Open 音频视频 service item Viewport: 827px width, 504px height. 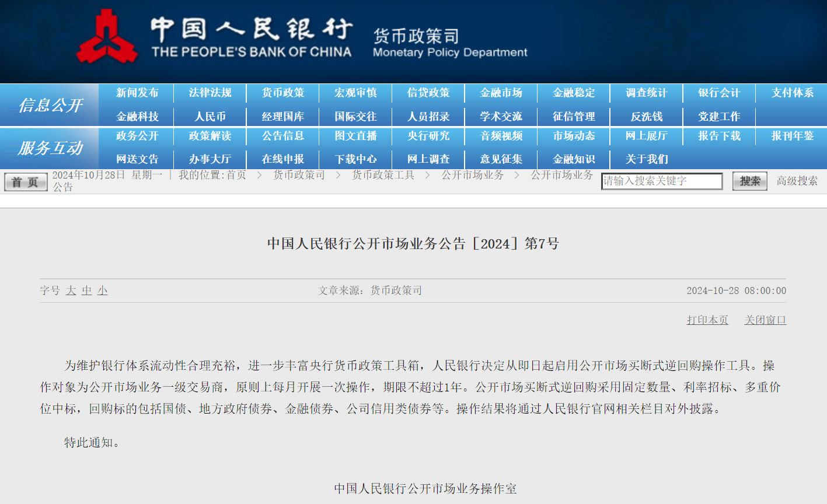point(501,136)
